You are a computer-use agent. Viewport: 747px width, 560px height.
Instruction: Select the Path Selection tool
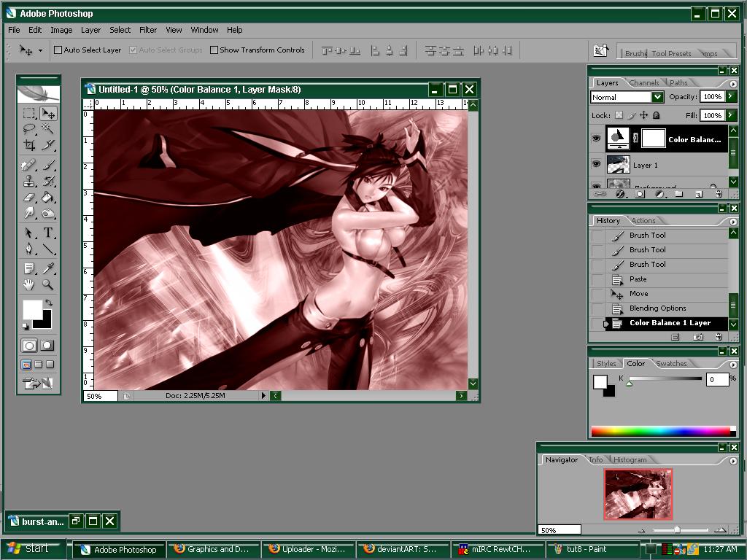coord(29,233)
